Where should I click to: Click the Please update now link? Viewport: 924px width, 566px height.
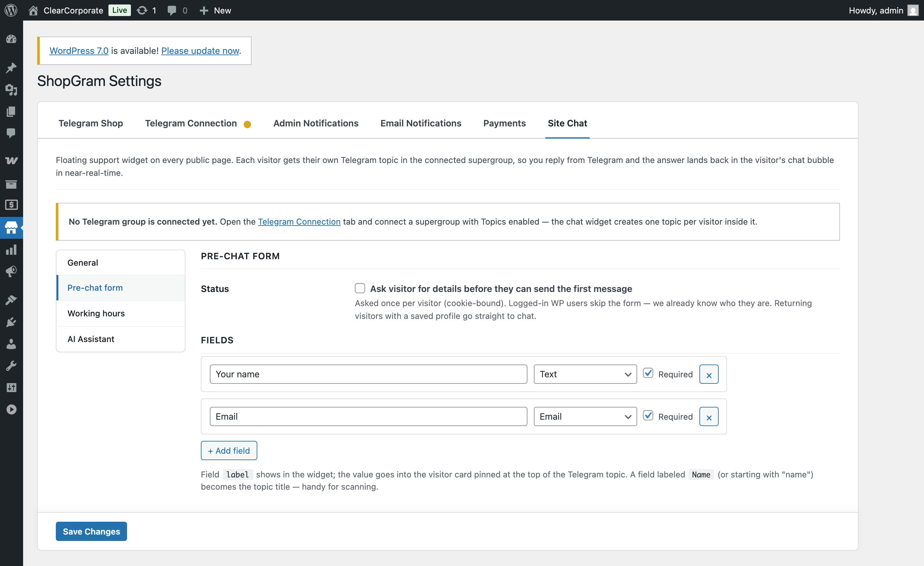point(200,51)
